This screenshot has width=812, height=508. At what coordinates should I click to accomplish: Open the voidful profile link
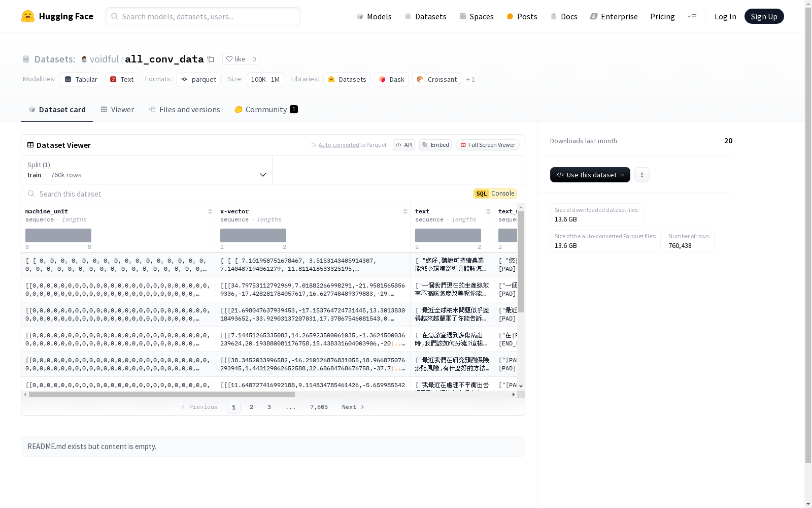104,59
